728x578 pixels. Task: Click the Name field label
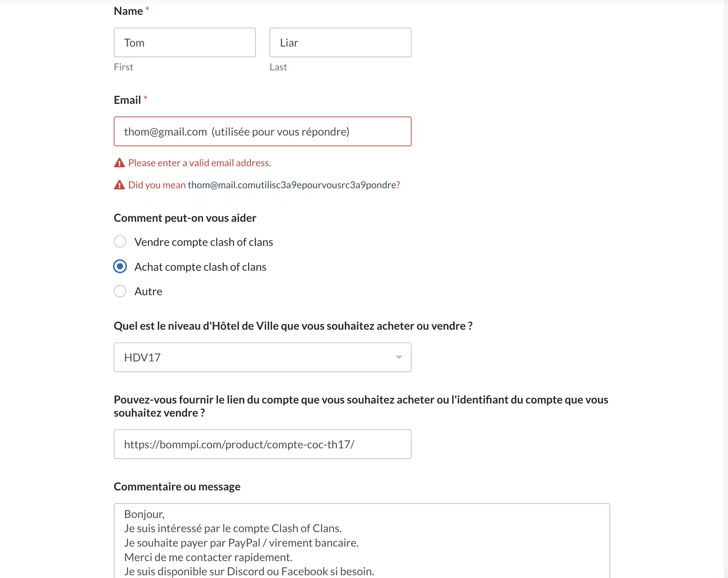click(128, 11)
